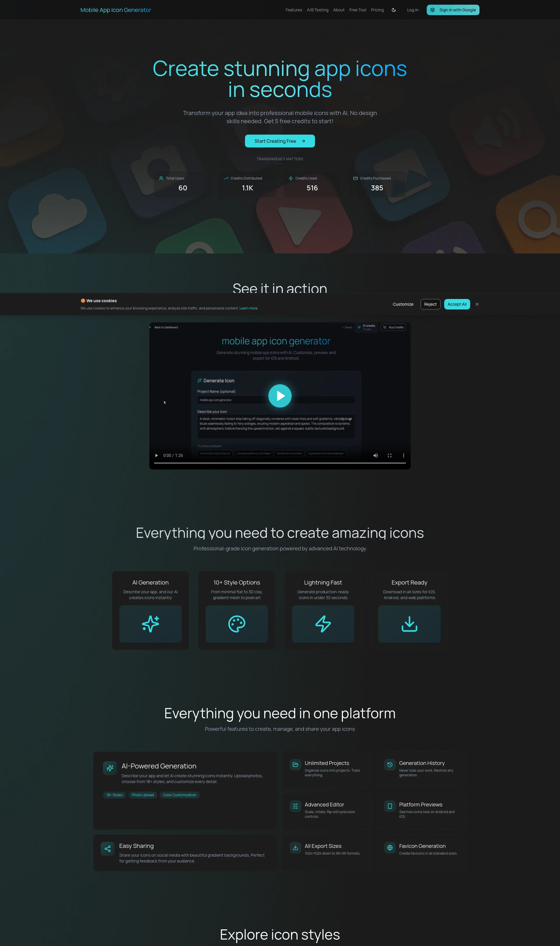Click the AI-Powered Generation magic wand icon
Image resolution: width=560 pixels, height=946 pixels.
109,768
